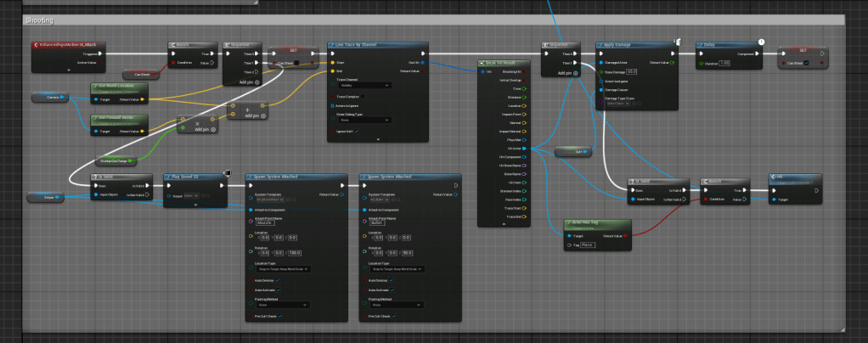Click the Delay node clock icon

(761, 42)
